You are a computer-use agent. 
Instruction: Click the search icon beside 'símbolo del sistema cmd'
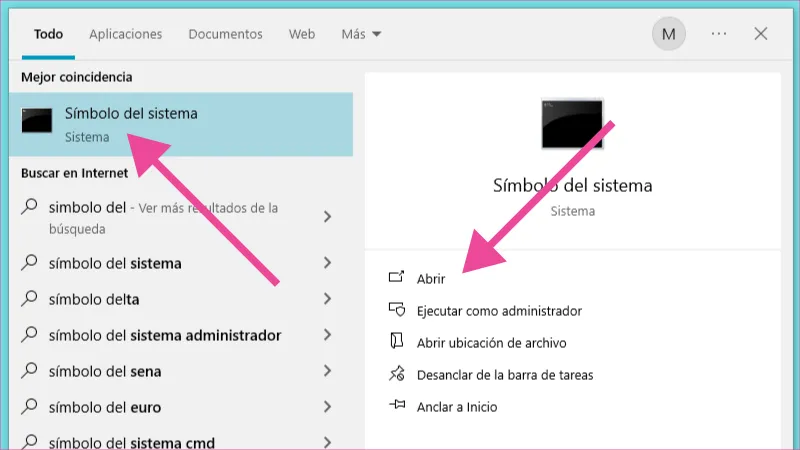(x=29, y=441)
